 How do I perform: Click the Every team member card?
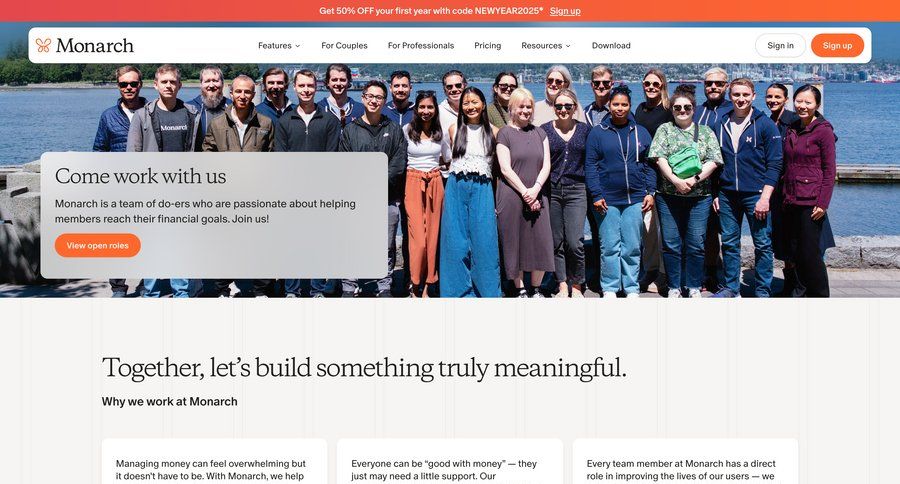(x=685, y=462)
